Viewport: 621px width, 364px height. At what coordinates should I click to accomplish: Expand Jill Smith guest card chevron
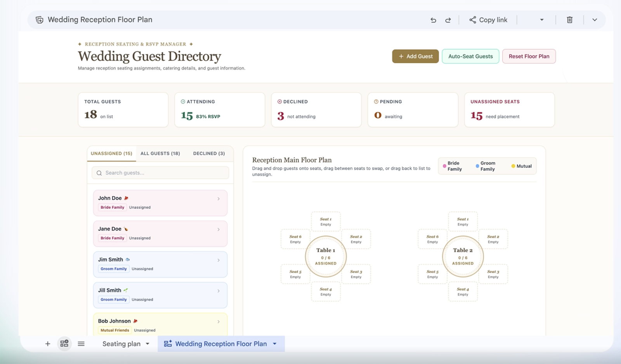[219, 291]
